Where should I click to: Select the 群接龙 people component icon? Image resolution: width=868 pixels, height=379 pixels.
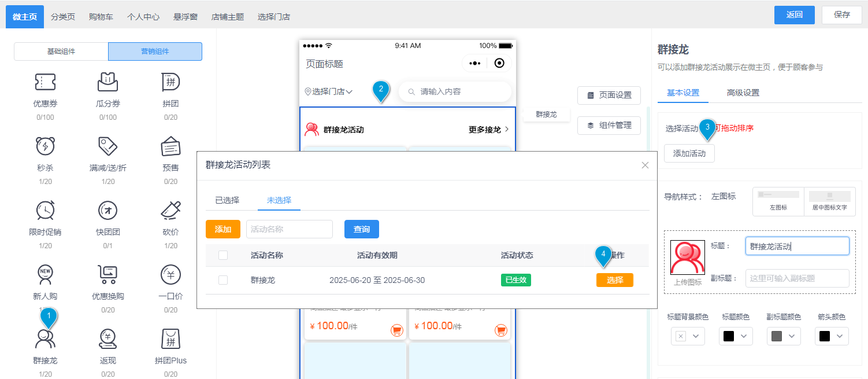(45, 338)
